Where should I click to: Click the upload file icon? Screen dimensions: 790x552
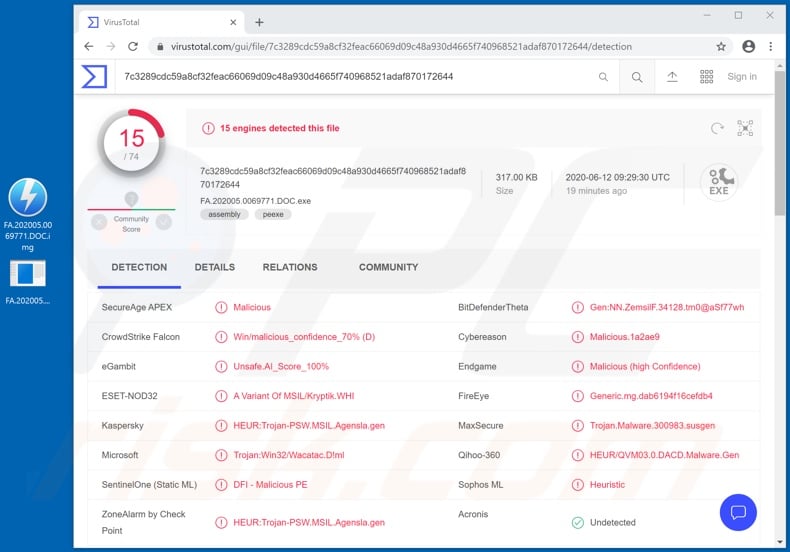(x=672, y=77)
